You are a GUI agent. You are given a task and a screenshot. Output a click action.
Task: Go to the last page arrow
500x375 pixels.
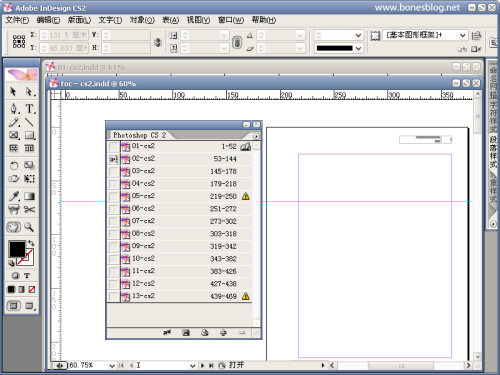(211, 366)
